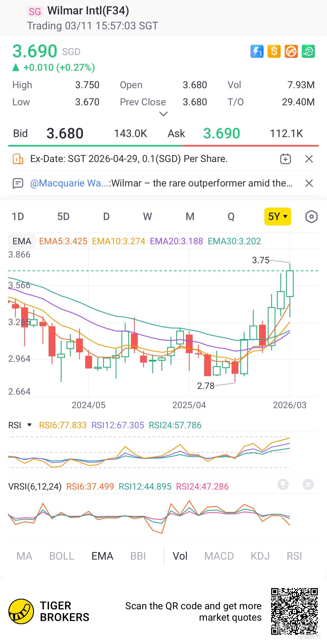Viewport: 327px width, 644px height.
Task: Tap the Bid price 3.680
Action: [65, 134]
